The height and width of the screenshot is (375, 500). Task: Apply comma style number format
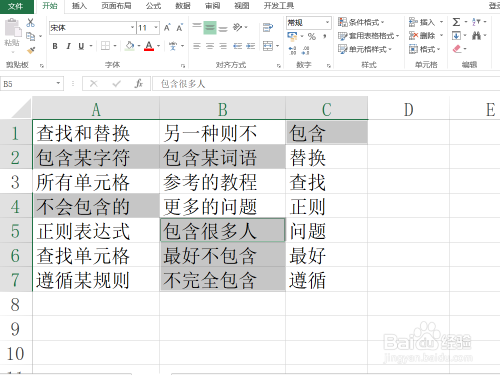click(325, 36)
